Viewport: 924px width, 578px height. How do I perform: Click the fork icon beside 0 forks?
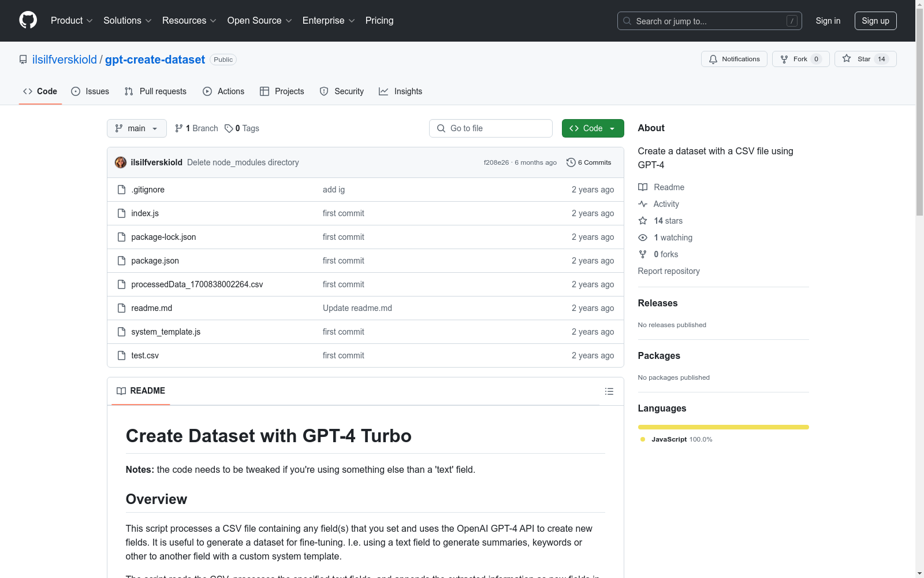pyautogui.click(x=643, y=254)
